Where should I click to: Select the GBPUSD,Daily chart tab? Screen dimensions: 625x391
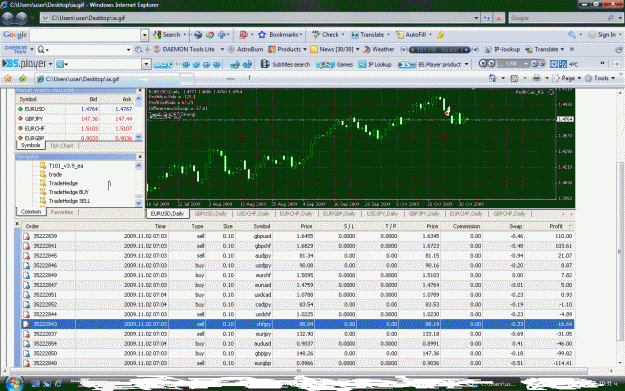coord(210,214)
